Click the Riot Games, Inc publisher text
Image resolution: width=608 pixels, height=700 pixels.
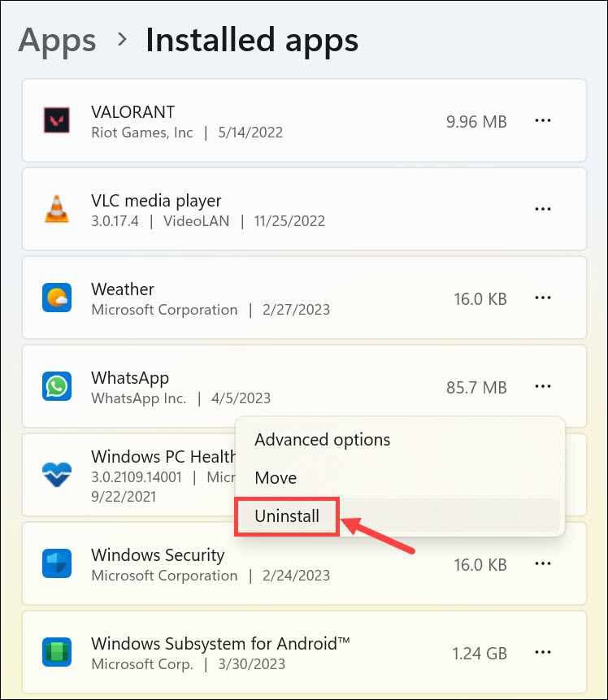pos(142,133)
